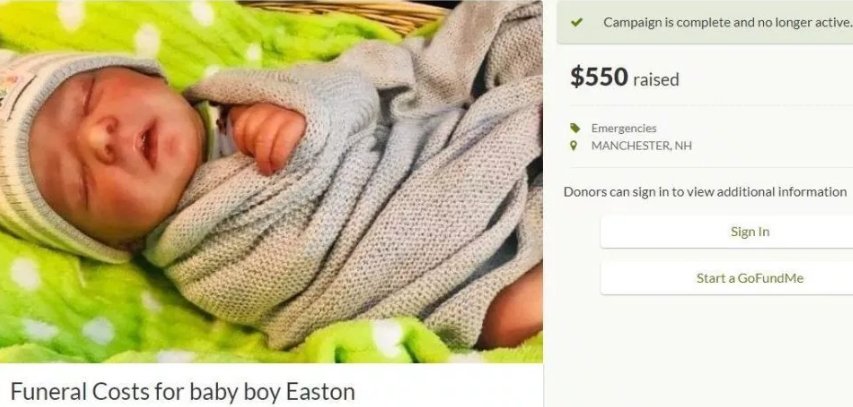Click the green tag icon beside Emergencies
The width and height of the screenshot is (853, 407).
click(x=574, y=128)
